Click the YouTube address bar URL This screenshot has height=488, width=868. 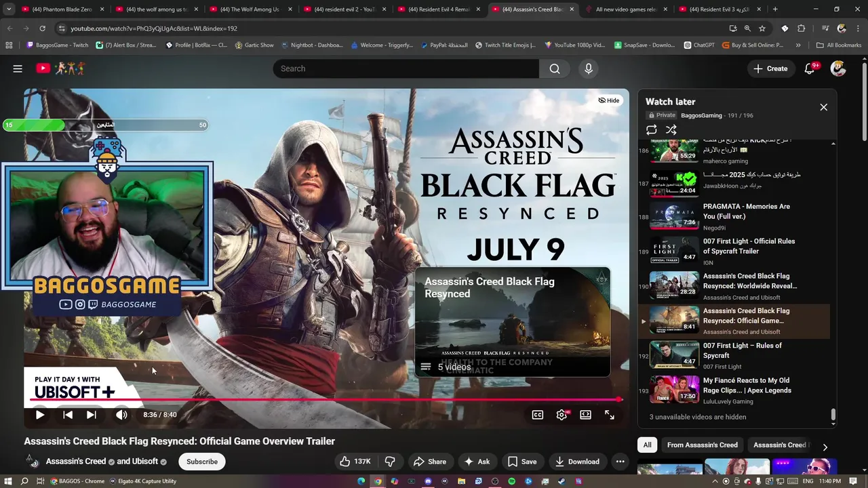tap(154, 28)
